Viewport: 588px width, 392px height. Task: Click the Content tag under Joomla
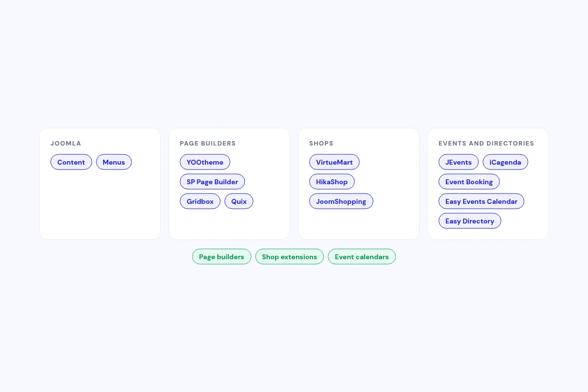[71, 162]
